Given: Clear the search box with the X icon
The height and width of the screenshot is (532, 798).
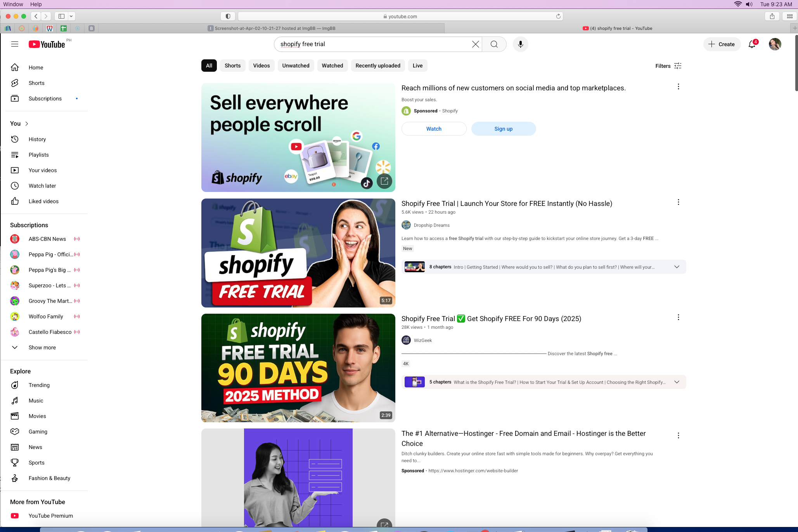Looking at the screenshot, I should [x=475, y=44].
